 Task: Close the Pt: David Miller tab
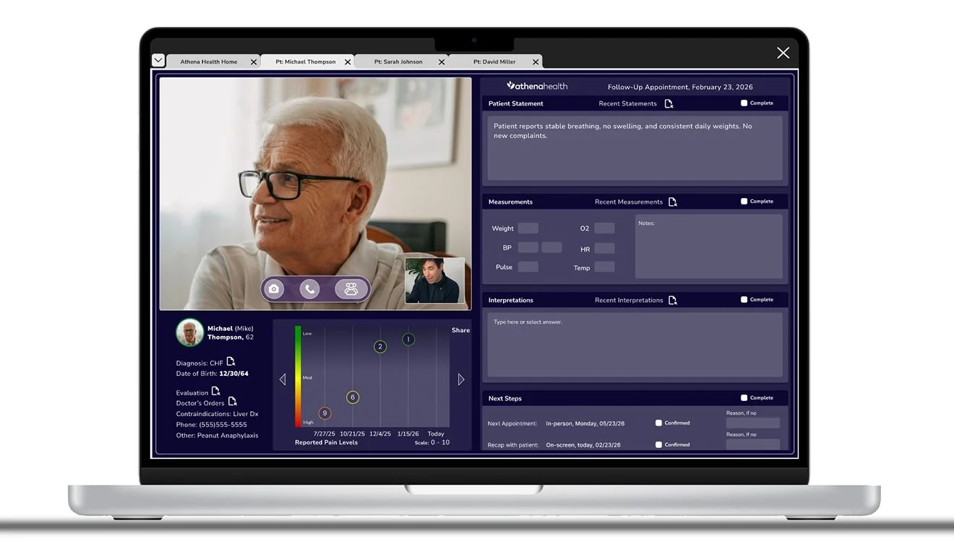pyautogui.click(x=536, y=62)
